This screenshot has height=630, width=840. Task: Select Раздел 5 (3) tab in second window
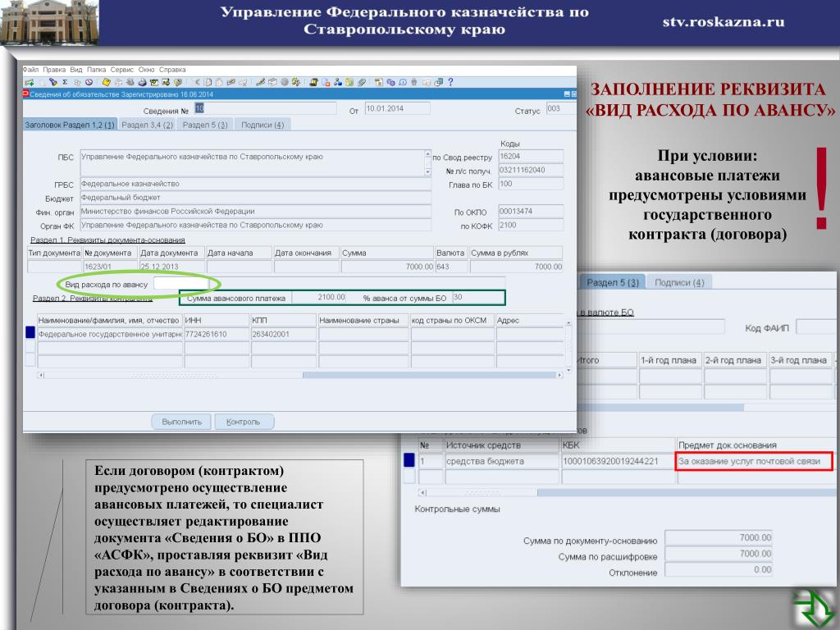[x=612, y=282]
